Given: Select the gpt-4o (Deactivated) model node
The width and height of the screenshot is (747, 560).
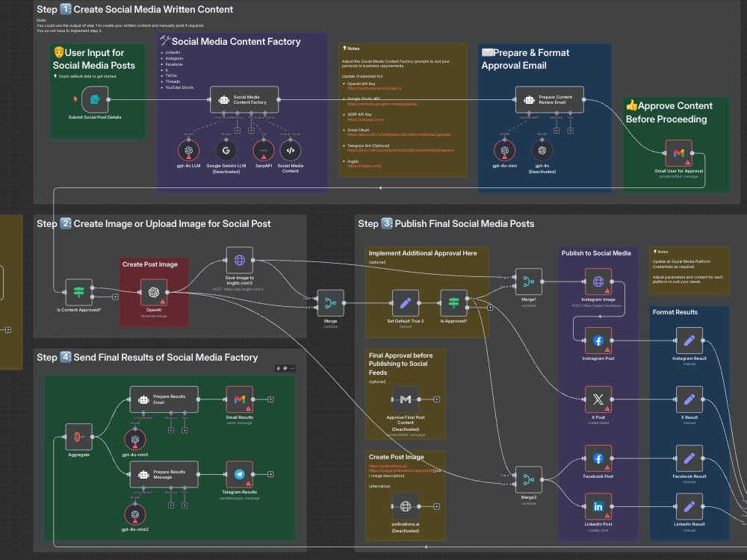Looking at the screenshot, I should pos(542,151).
